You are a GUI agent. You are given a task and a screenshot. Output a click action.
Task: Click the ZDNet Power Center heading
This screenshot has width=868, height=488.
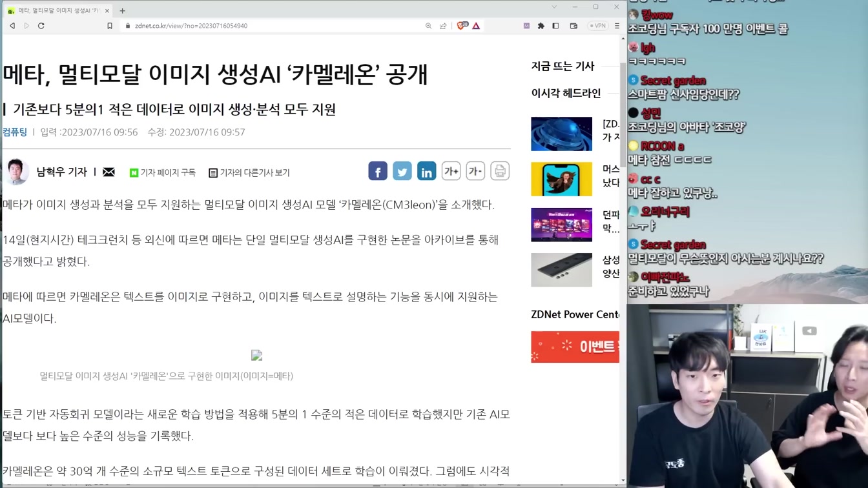click(575, 314)
